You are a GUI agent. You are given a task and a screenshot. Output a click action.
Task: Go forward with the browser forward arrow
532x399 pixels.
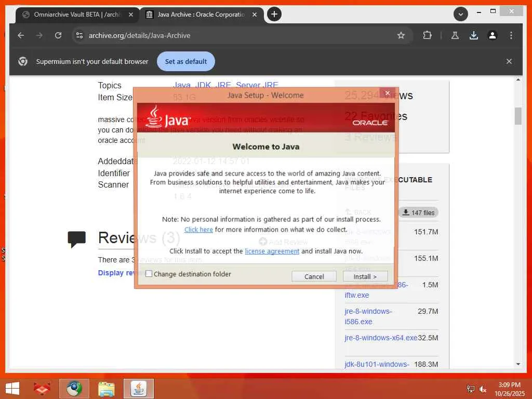coord(39,35)
